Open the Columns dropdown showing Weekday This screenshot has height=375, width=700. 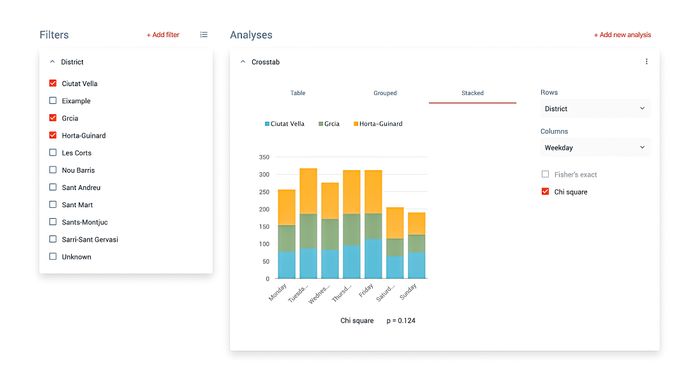pyautogui.click(x=595, y=147)
